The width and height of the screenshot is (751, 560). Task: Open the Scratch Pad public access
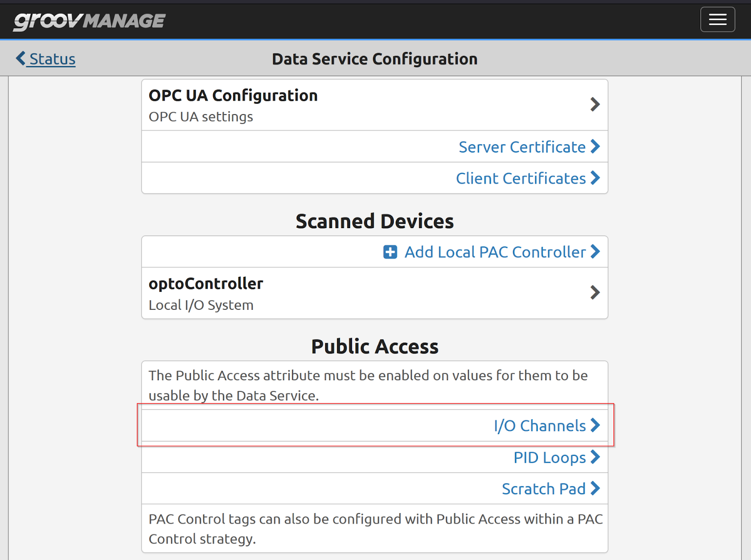(x=544, y=489)
